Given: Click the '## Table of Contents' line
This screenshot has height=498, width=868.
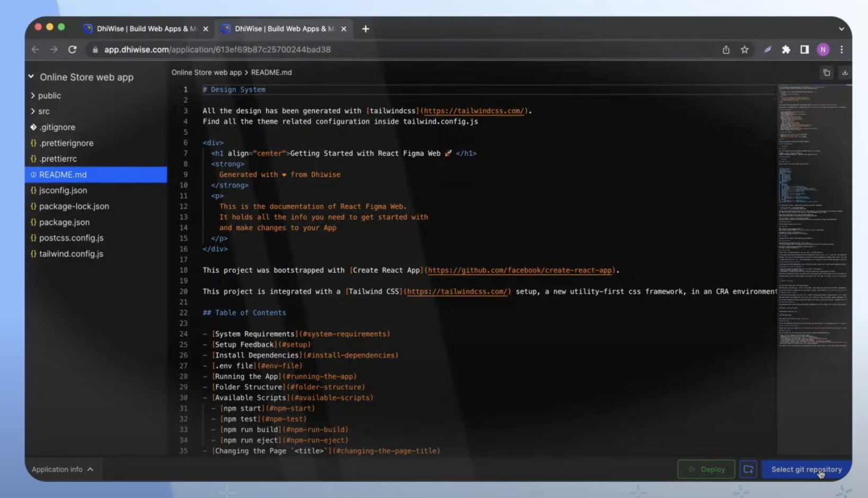Looking at the screenshot, I should 244,313.
